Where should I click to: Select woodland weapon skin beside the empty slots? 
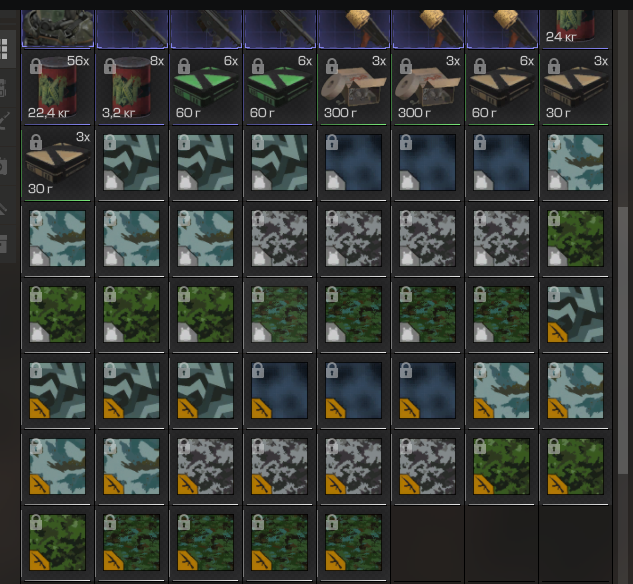click(x=353, y=542)
